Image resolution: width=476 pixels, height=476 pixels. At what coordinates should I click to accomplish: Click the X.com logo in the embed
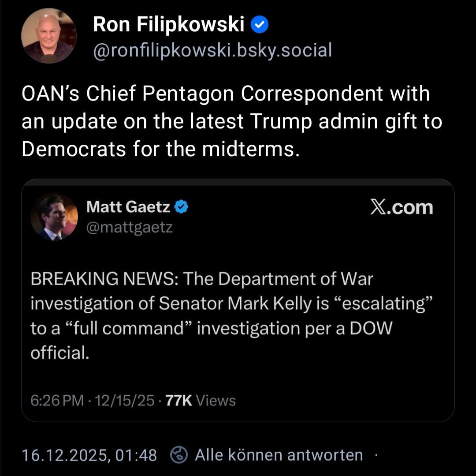click(x=402, y=207)
